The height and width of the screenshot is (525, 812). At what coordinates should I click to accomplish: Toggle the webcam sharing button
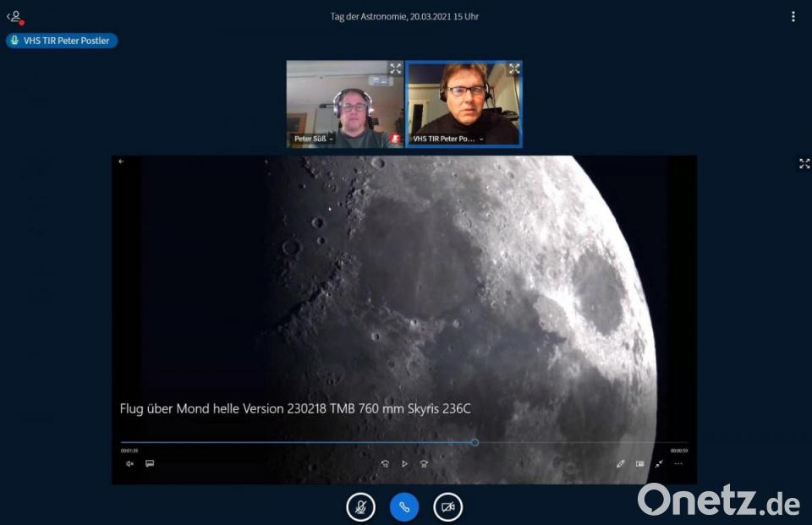pos(448,507)
